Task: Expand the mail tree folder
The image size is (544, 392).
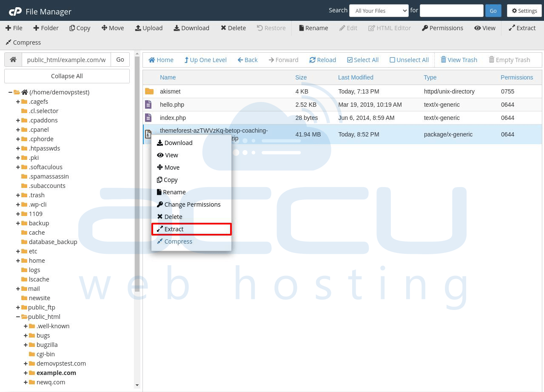Action: 18,289
